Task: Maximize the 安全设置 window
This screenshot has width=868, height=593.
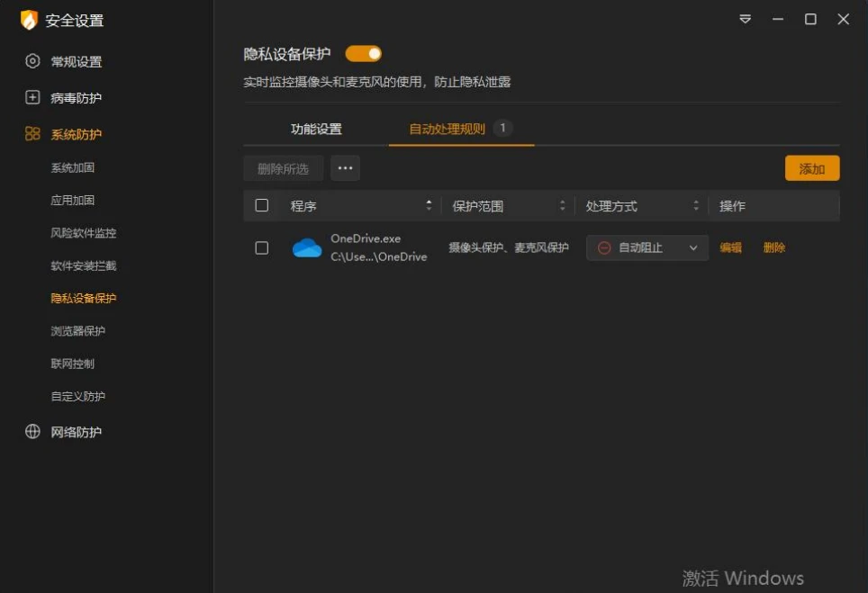Action: pyautogui.click(x=810, y=20)
